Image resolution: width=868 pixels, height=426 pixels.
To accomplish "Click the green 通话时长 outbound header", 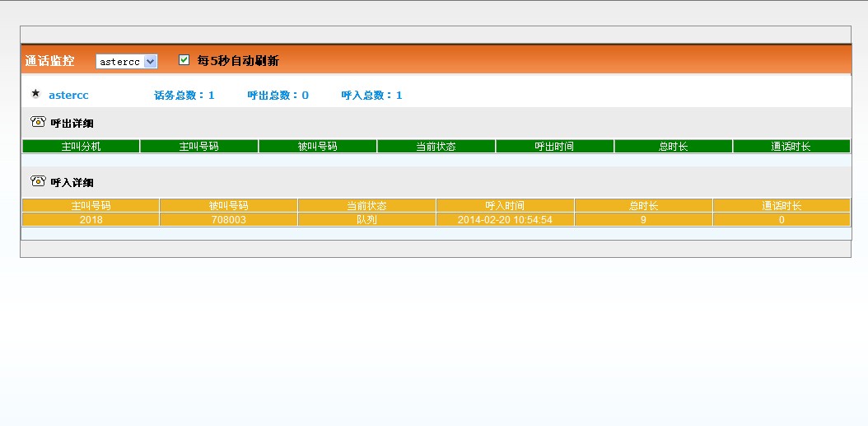I will click(791, 147).
